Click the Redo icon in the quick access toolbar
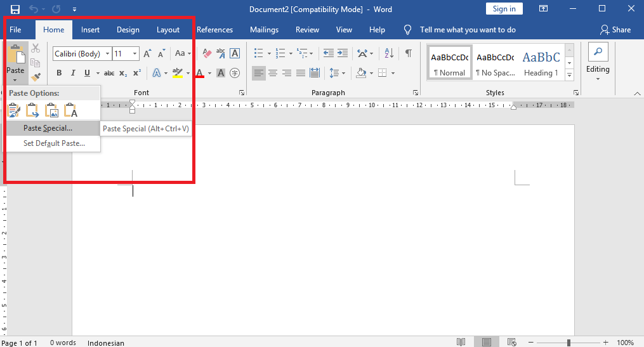The width and height of the screenshot is (644, 347). coord(56,9)
